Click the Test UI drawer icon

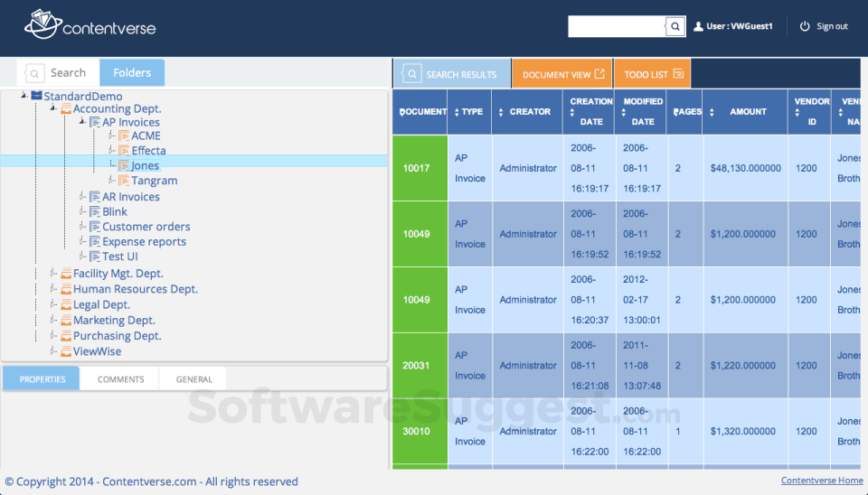95,257
